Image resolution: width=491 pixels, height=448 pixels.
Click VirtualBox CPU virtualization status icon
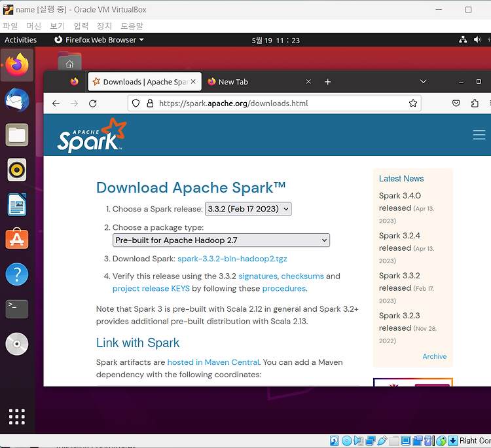pyautogui.click(x=428, y=441)
